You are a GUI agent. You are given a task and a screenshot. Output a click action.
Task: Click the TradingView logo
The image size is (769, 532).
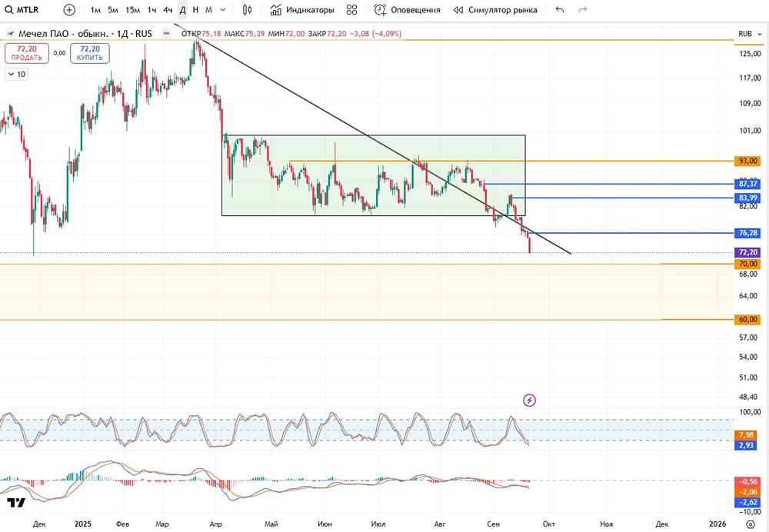click(x=15, y=503)
